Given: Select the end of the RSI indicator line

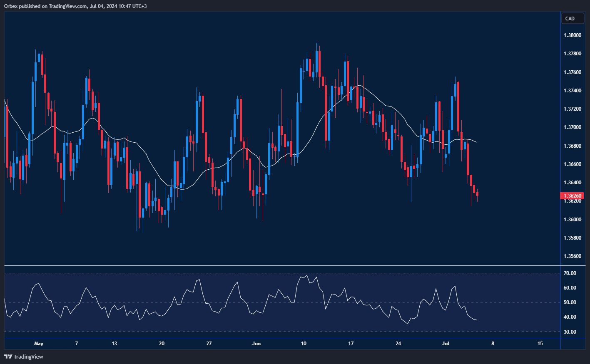Looking at the screenshot, I should (477, 320).
